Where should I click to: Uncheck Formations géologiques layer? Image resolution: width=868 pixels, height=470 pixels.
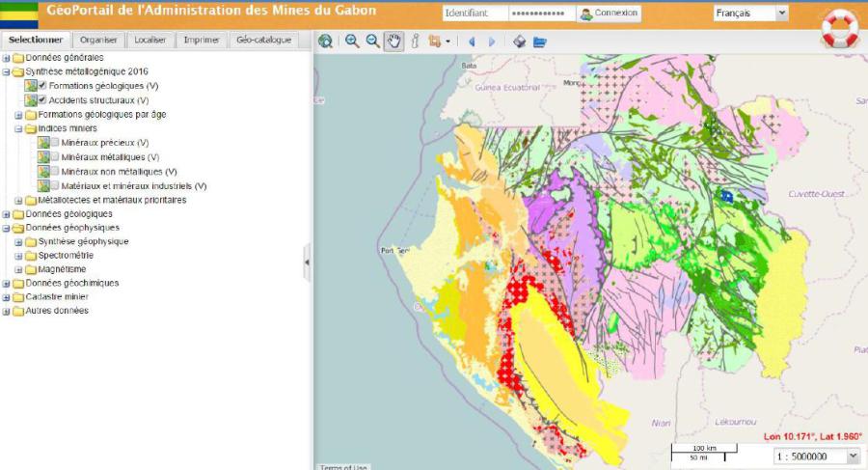[x=42, y=86]
